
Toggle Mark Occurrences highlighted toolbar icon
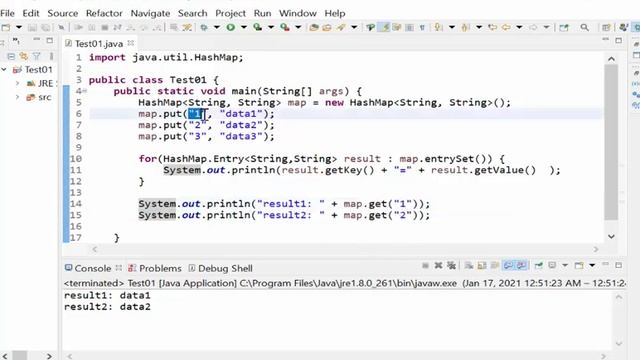(384, 27)
